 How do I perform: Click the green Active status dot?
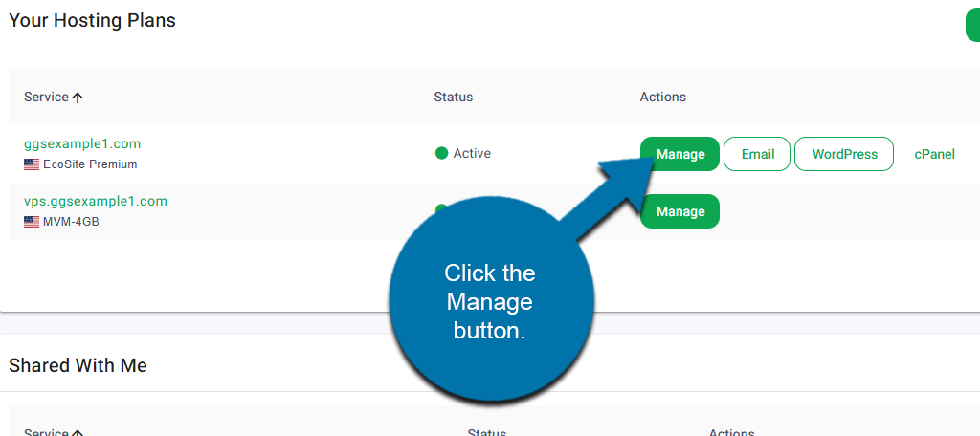(441, 153)
